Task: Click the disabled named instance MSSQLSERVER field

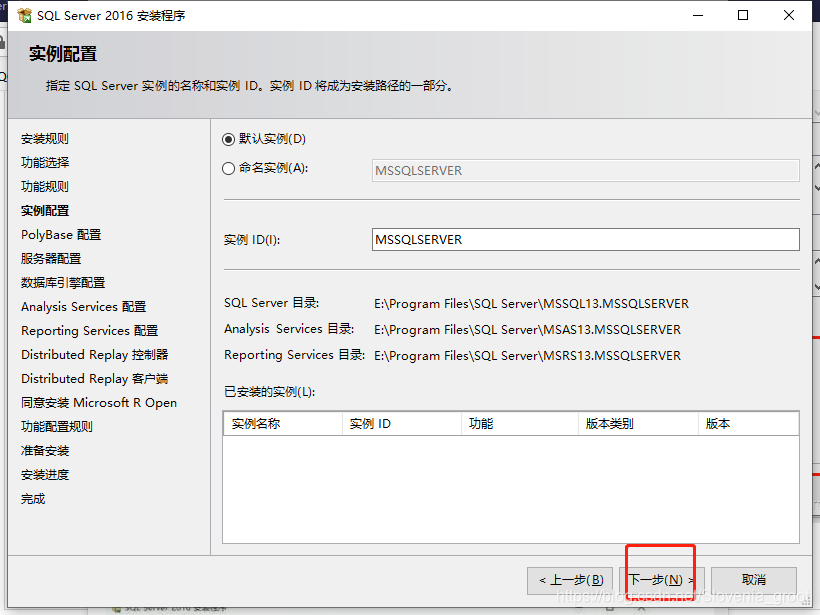Action: tap(586, 170)
